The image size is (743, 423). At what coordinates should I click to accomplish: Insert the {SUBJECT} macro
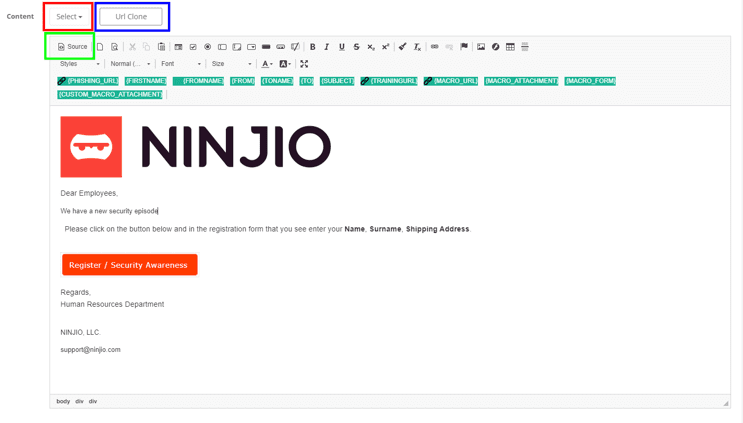337,81
